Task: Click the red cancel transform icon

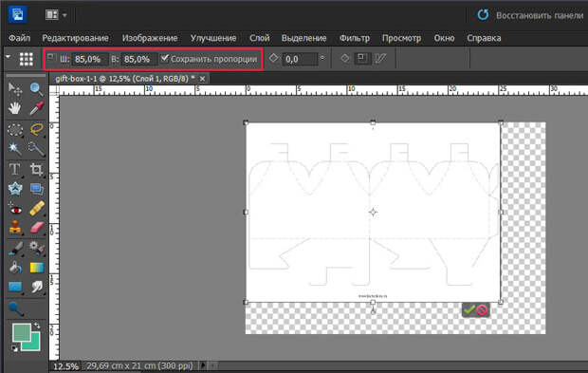Action: coord(482,310)
